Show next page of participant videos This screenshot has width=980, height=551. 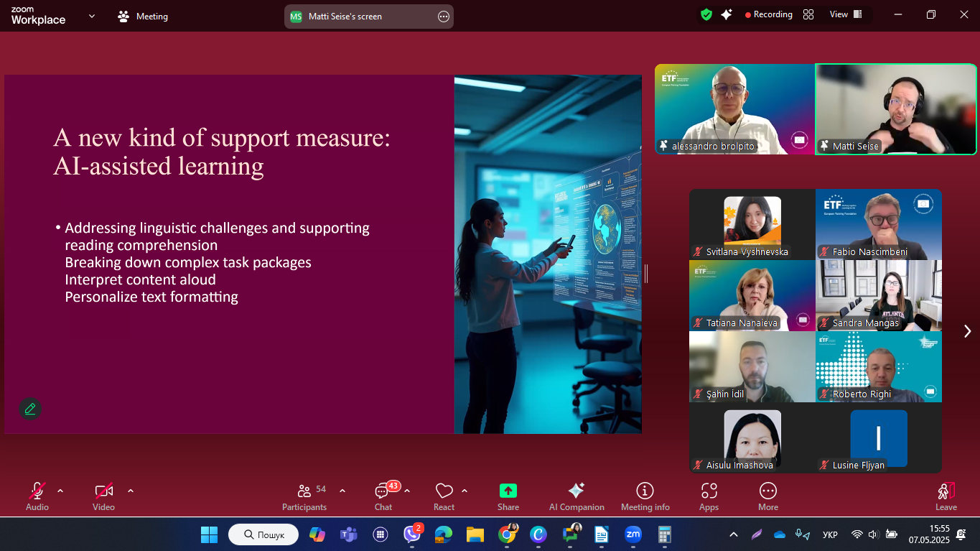967,330
